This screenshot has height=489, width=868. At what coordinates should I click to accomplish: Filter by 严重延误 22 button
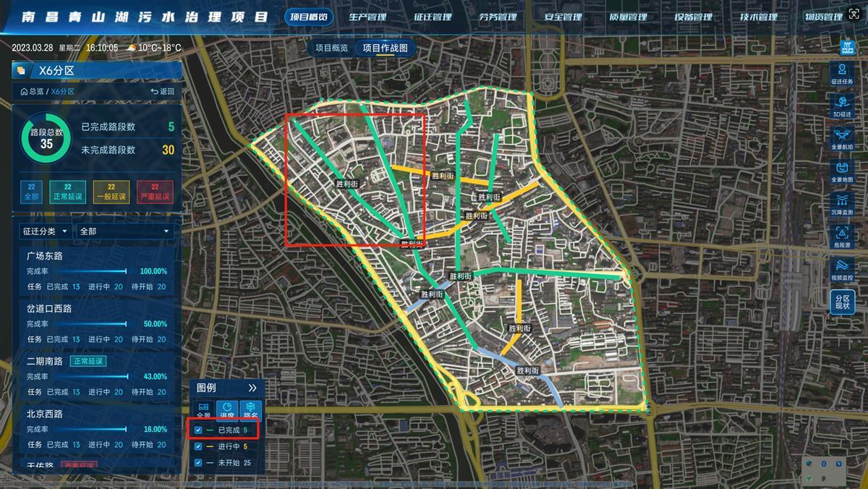pyautogui.click(x=155, y=192)
